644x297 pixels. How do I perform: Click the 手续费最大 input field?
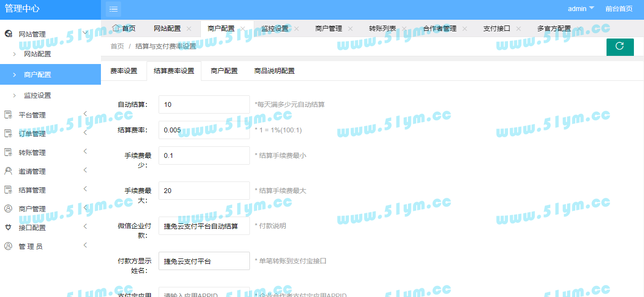coord(204,191)
